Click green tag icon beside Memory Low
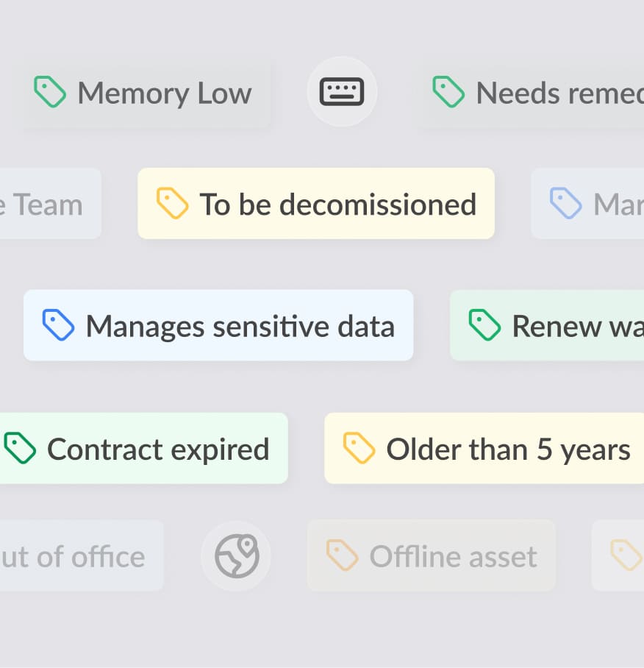 [50, 92]
